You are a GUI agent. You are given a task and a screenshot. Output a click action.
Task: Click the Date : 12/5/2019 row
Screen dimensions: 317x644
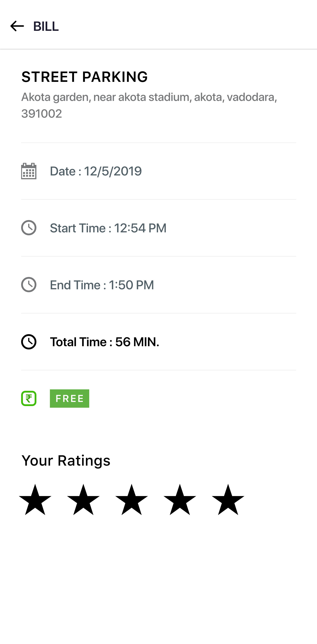click(x=96, y=171)
